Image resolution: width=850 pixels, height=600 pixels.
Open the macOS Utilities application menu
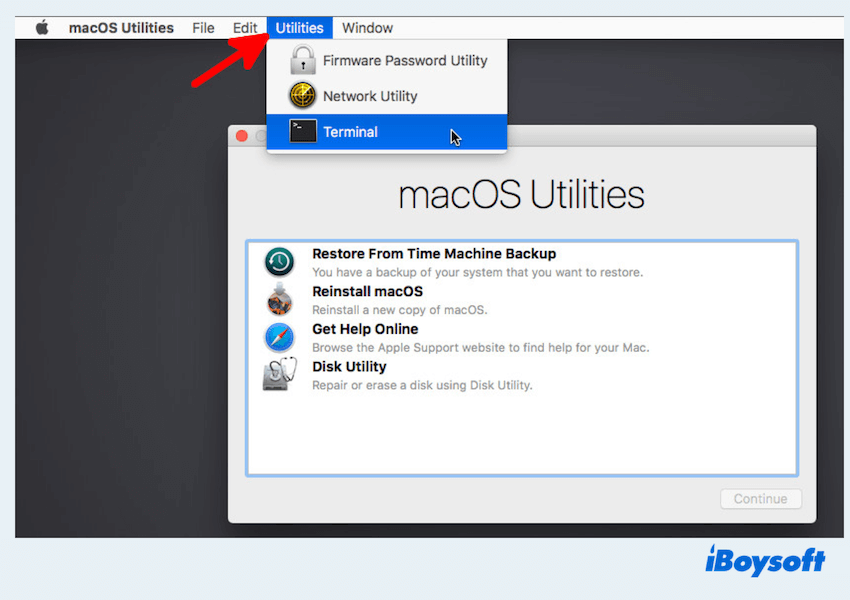click(x=121, y=28)
